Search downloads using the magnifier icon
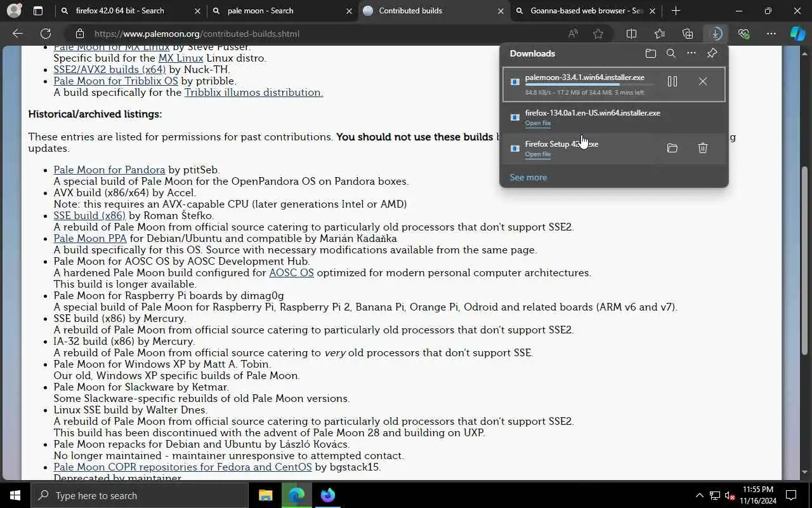Viewport: 812px width, 508px height. coord(671,53)
